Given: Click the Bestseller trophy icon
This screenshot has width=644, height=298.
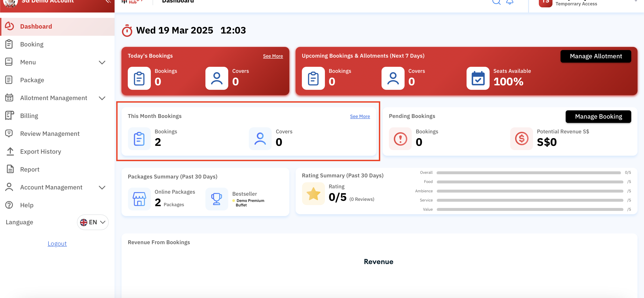Looking at the screenshot, I should (x=217, y=199).
